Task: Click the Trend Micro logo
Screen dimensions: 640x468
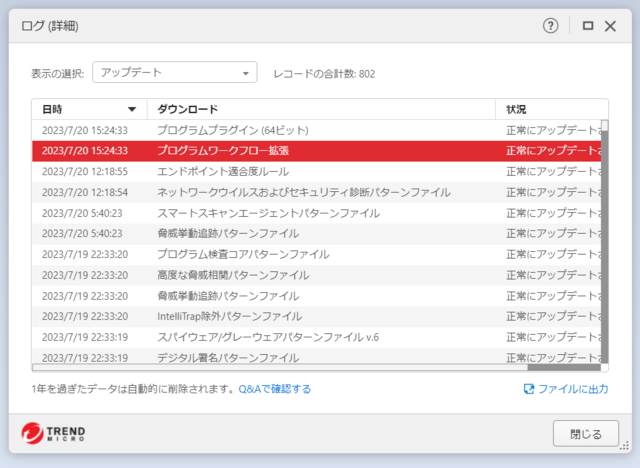Action: coord(53,433)
